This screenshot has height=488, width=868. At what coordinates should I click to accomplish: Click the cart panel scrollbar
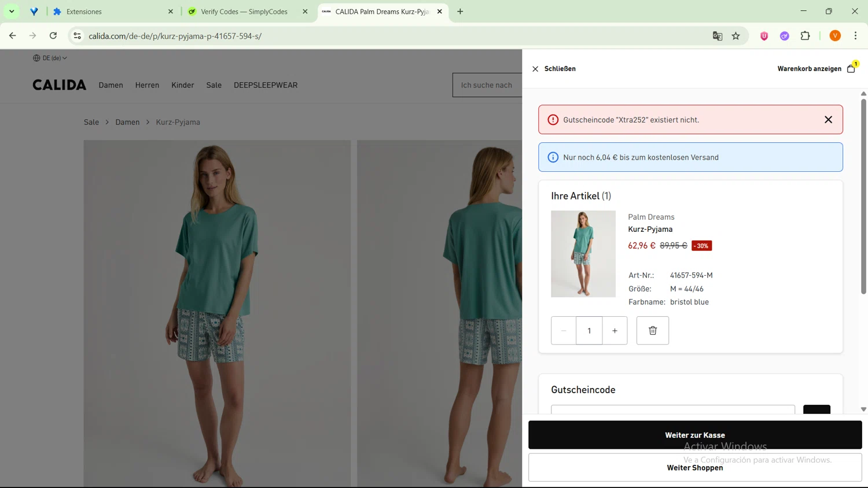coord(863,197)
